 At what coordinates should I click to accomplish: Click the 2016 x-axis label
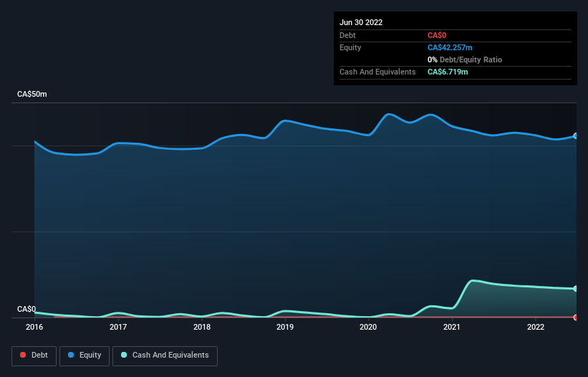click(x=34, y=327)
